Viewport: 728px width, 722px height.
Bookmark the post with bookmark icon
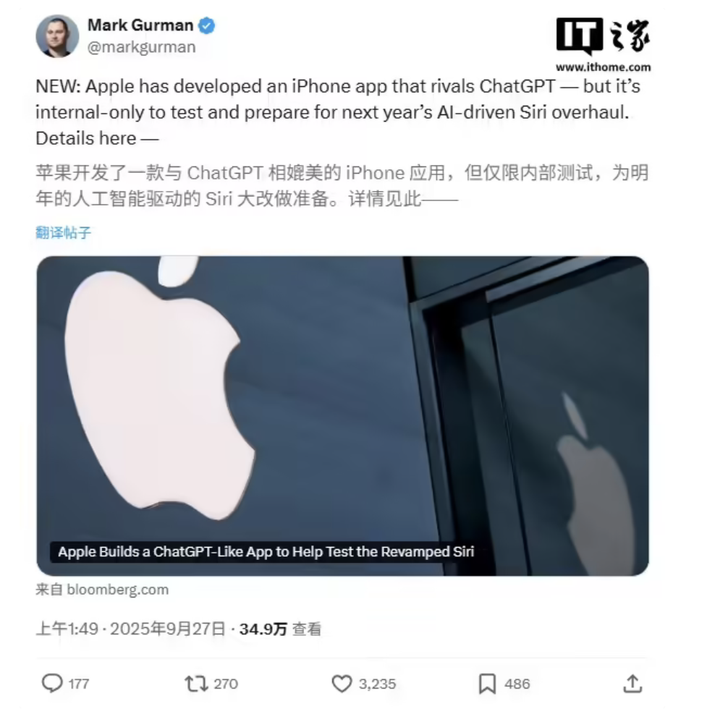[488, 684]
